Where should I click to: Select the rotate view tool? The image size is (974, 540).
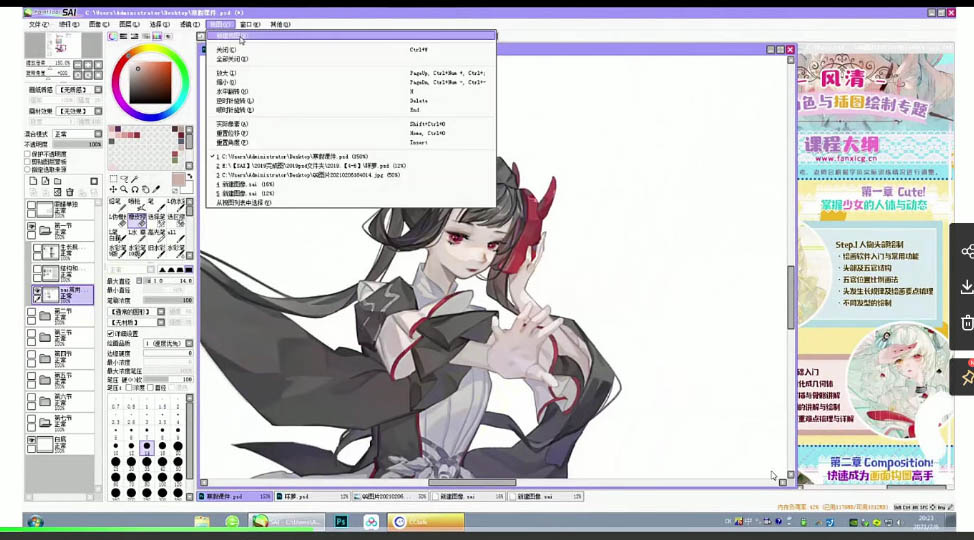tap(134, 190)
